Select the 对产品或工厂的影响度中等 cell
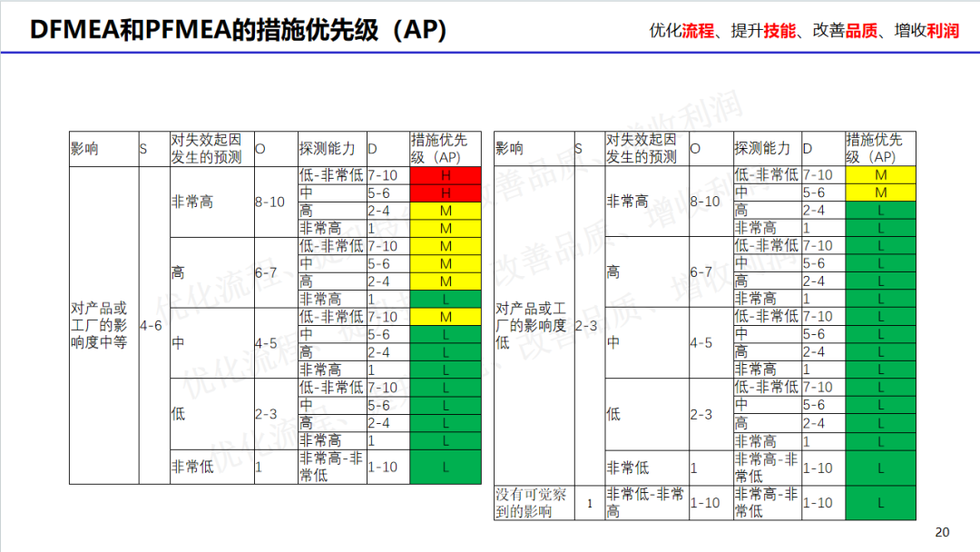Image resolution: width=980 pixels, height=552 pixels. click(x=103, y=325)
